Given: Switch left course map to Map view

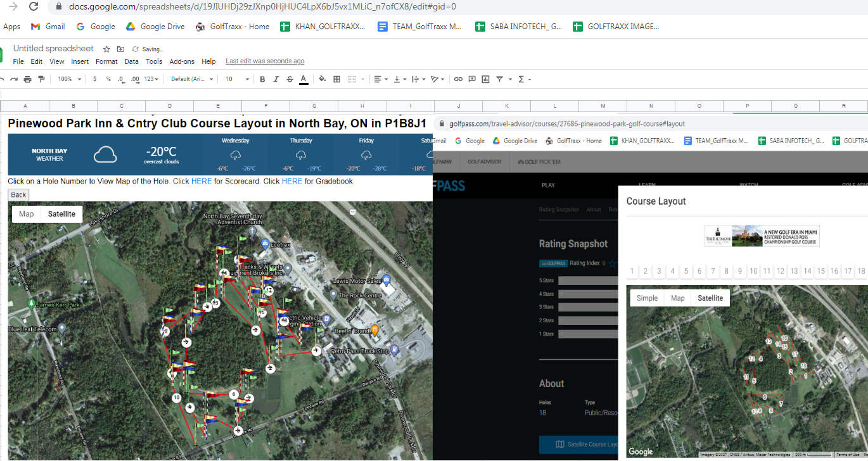Looking at the screenshot, I should 27,214.
